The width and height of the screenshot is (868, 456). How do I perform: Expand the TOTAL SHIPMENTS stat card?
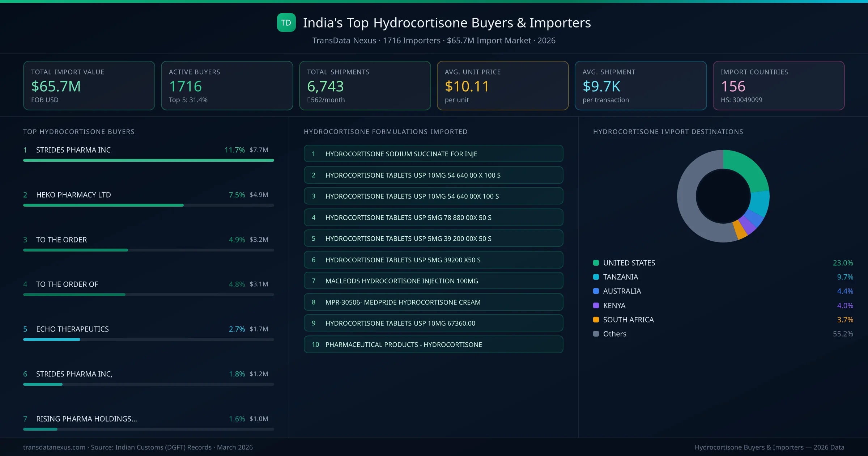365,85
